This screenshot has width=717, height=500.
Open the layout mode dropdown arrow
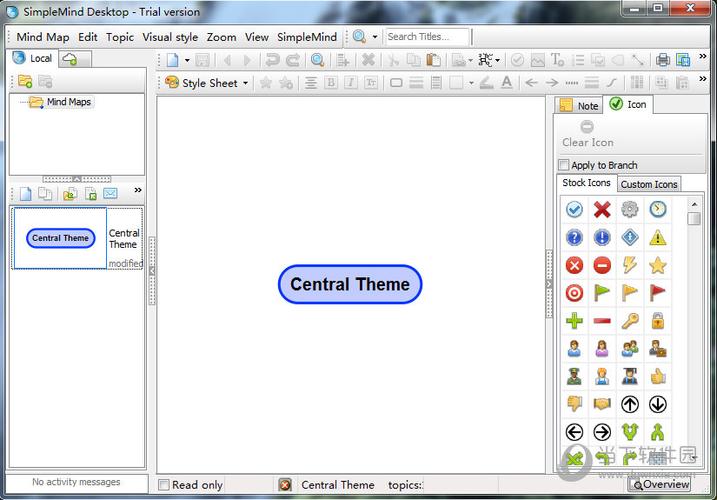pos(498,60)
